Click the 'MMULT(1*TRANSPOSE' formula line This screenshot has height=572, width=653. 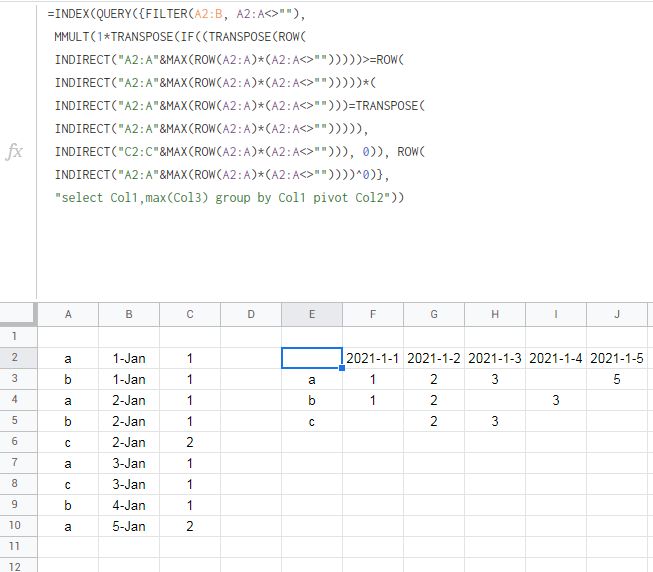coord(180,37)
